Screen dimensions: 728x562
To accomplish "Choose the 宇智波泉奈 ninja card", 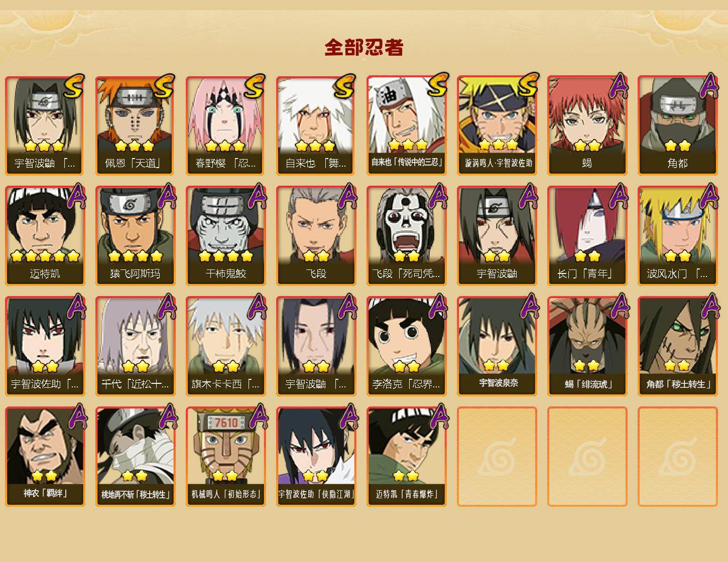I will [x=497, y=346].
